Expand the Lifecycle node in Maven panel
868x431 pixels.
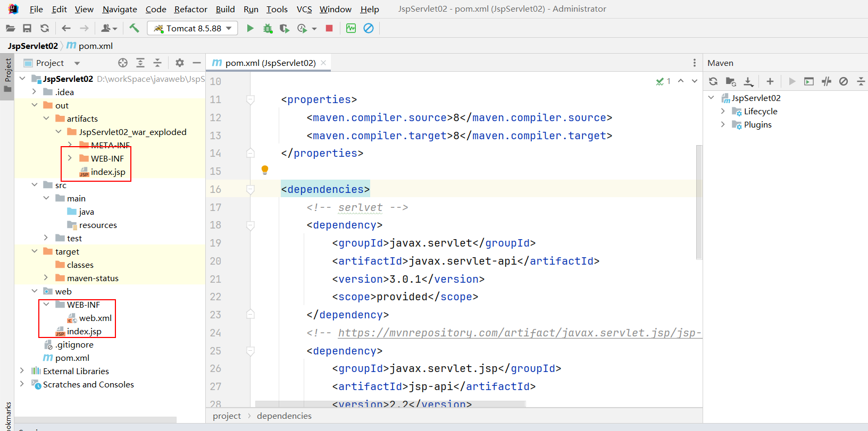click(x=723, y=111)
